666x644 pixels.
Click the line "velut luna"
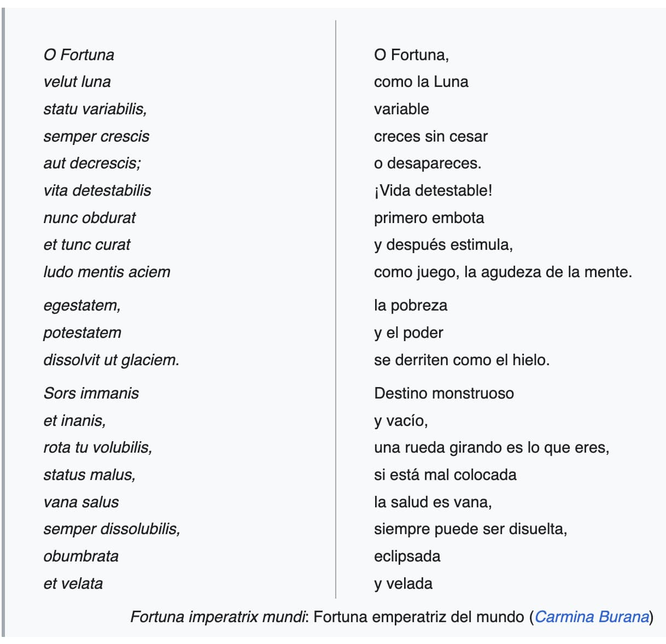[77, 82]
